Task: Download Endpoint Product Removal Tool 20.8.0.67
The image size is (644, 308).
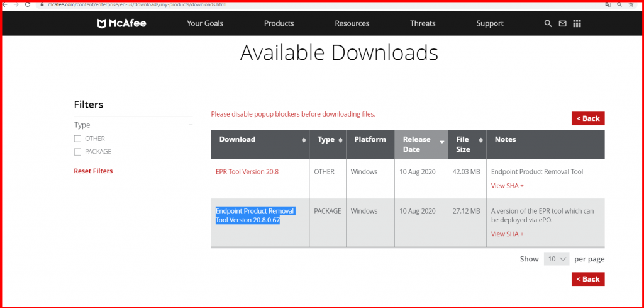Action: pos(255,215)
